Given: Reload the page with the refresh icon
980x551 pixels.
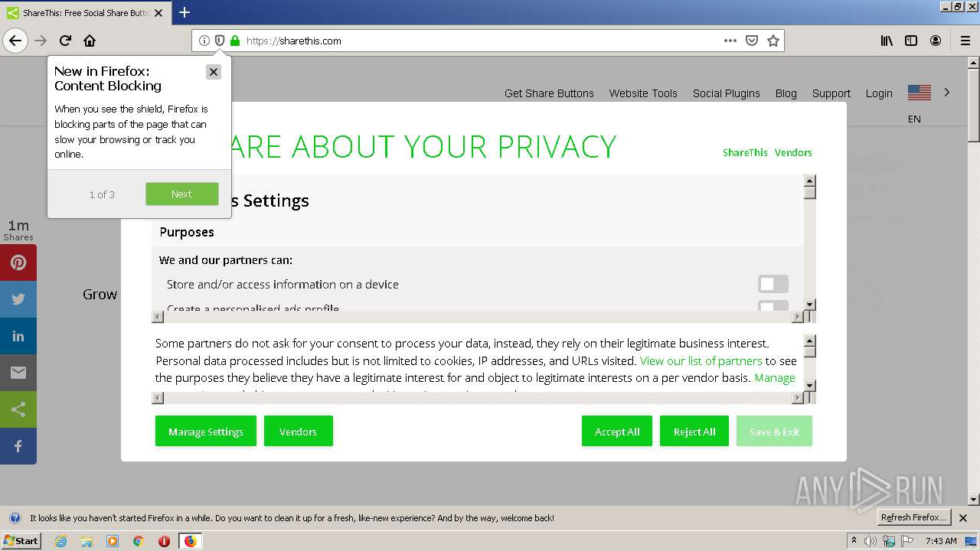Looking at the screenshot, I should 65,41.
